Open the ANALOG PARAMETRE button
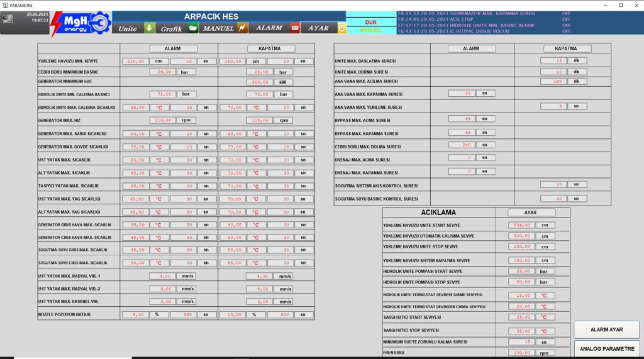 (606, 349)
